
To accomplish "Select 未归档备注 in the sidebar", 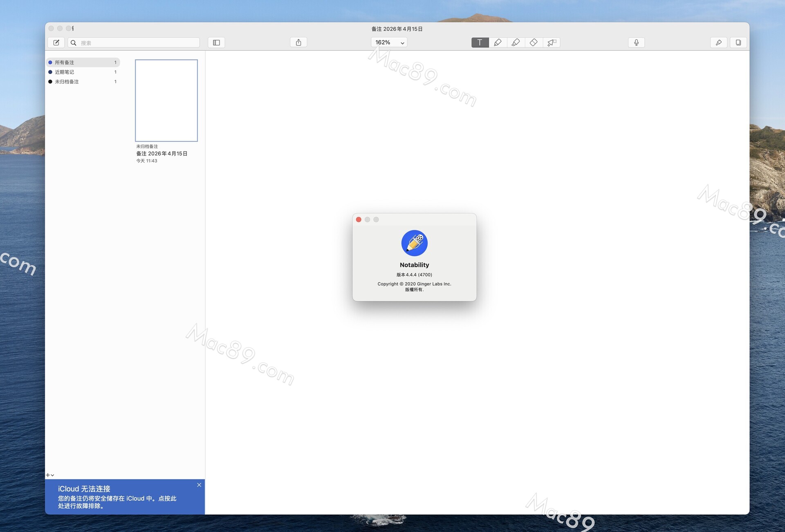I will click(x=67, y=82).
